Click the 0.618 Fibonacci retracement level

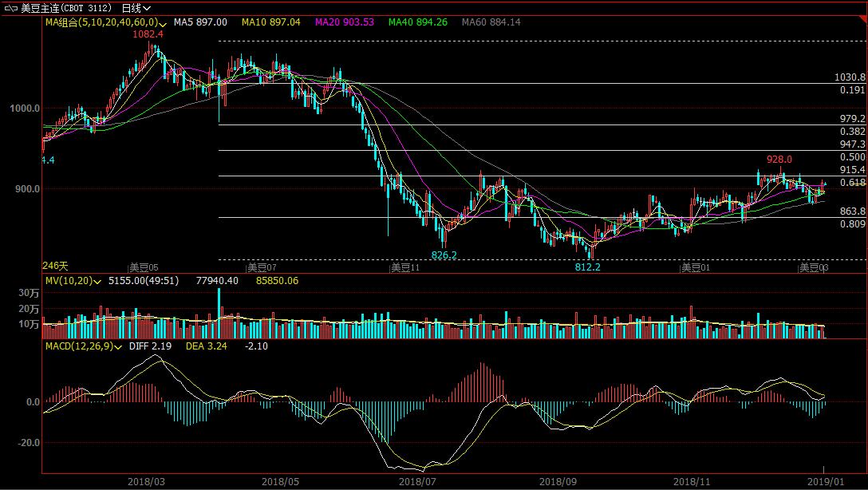click(x=852, y=183)
